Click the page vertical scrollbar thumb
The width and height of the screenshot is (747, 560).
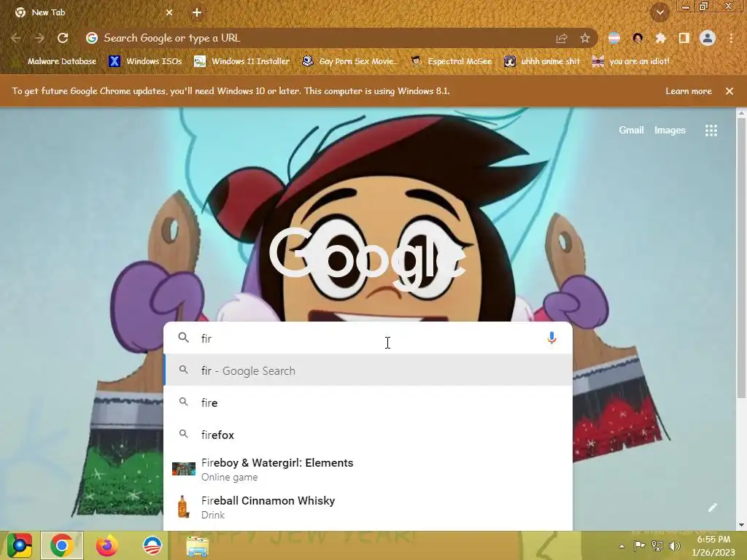[741, 257]
